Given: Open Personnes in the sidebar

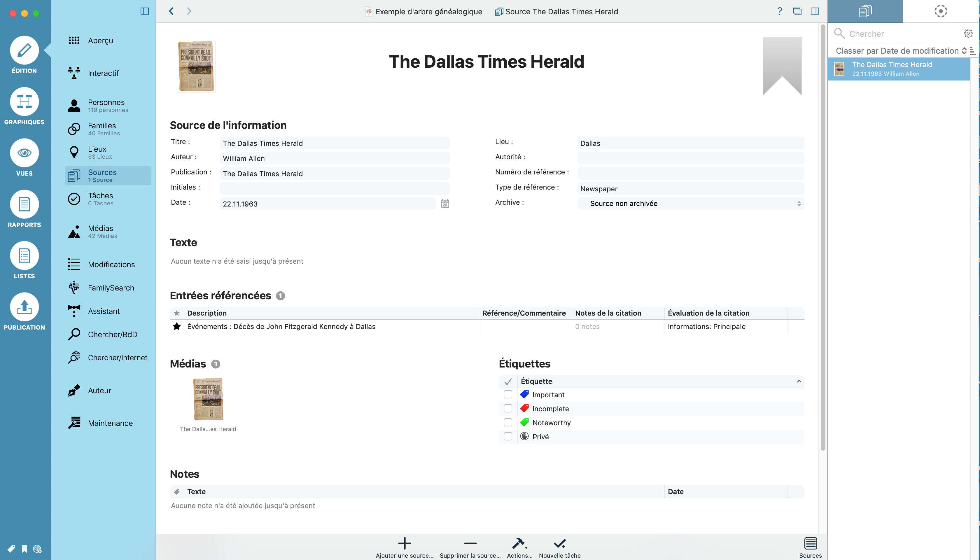Looking at the screenshot, I should tap(108, 105).
